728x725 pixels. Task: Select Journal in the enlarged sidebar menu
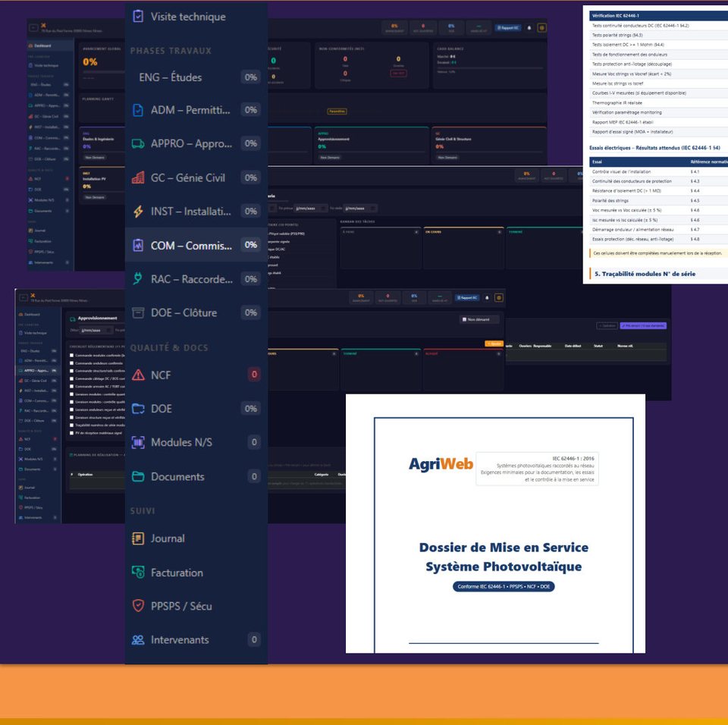click(168, 538)
